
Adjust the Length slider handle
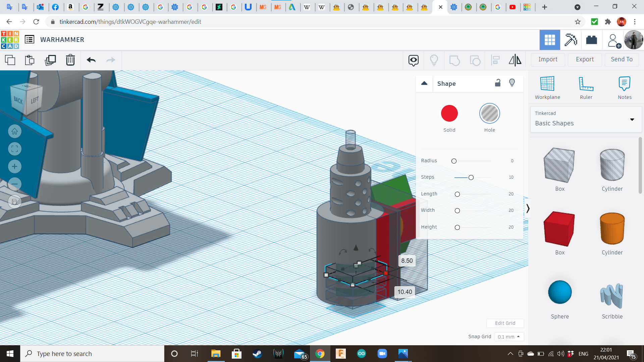coord(457,194)
